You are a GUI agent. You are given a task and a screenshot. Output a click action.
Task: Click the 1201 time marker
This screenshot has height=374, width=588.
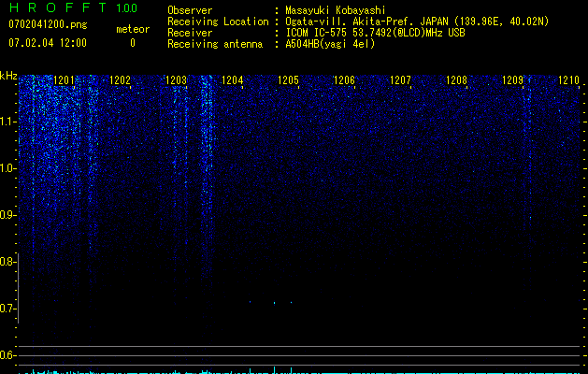[x=64, y=80]
